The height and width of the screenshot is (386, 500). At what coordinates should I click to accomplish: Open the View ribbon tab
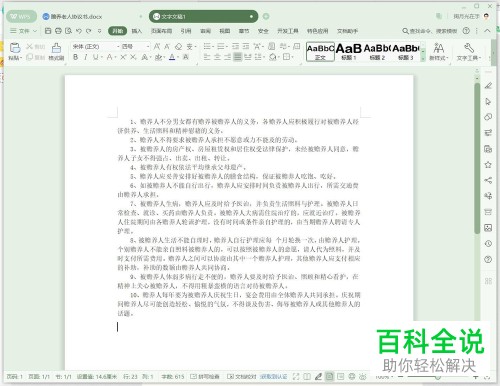tap(225, 31)
